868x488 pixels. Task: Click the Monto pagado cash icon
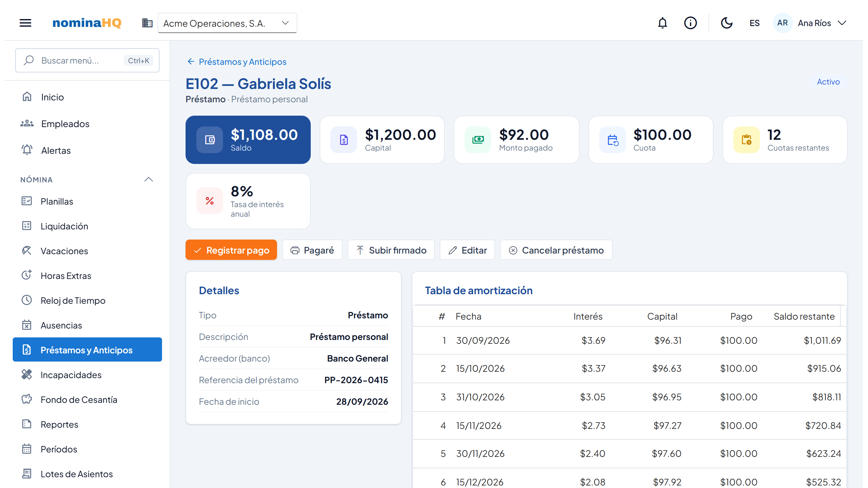point(478,139)
